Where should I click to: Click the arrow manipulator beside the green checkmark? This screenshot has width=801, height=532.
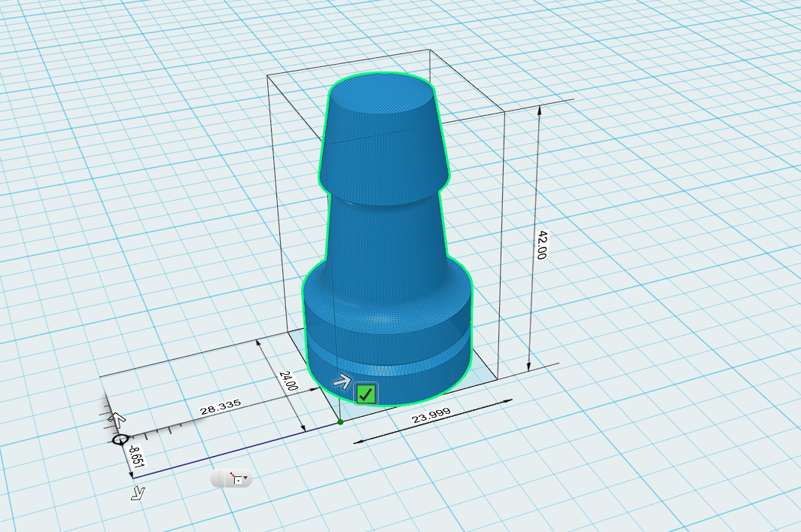pos(343,382)
